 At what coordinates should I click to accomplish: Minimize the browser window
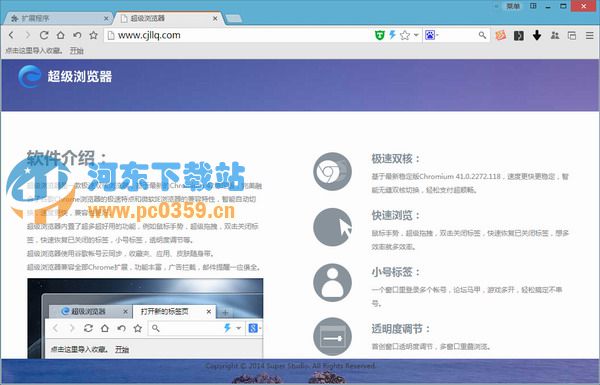(x=548, y=6)
